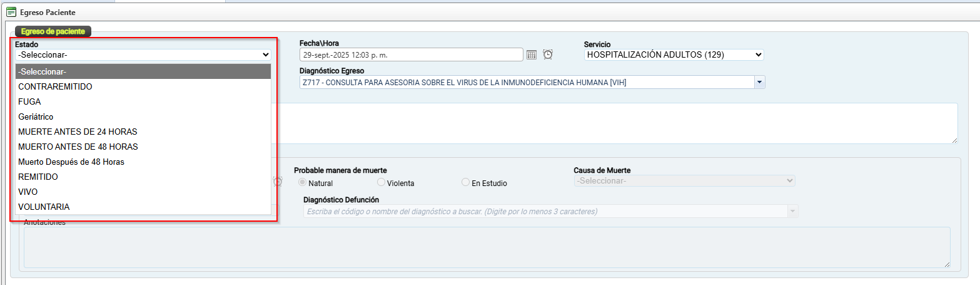Select REMITIDO in the Estado list
This screenshot has width=980, height=285.
pyautogui.click(x=38, y=177)
